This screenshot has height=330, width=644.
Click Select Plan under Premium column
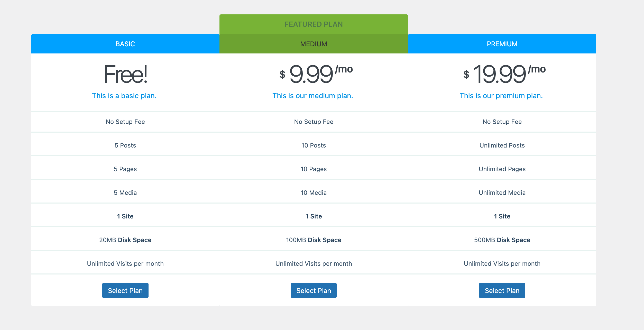(x=502, y=290)
